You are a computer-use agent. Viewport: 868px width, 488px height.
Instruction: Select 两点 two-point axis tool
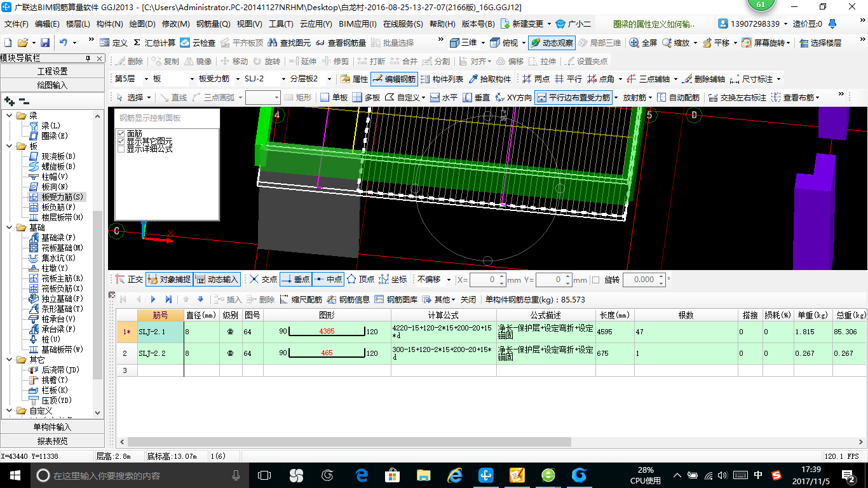pyautogui.click(x=536, y=79)
